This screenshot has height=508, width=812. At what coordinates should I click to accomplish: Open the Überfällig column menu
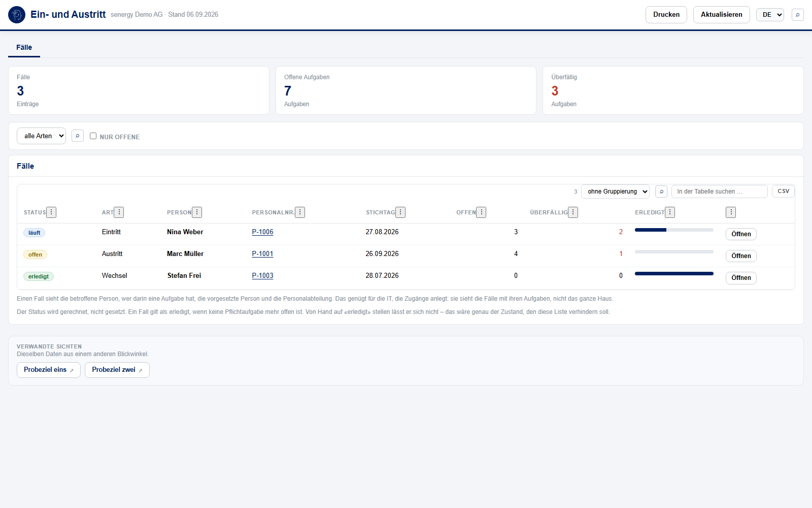(573, 212)
